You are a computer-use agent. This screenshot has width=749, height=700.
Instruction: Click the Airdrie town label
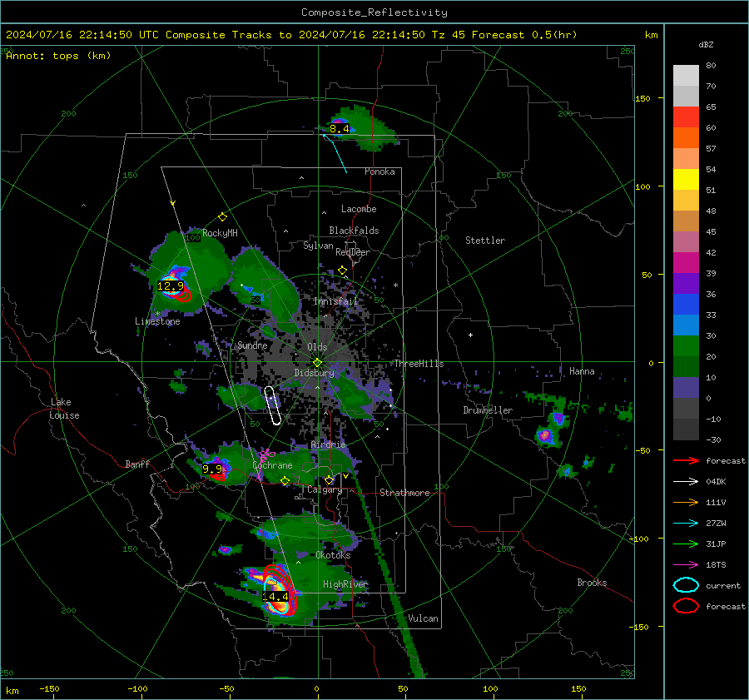point(328,444)
